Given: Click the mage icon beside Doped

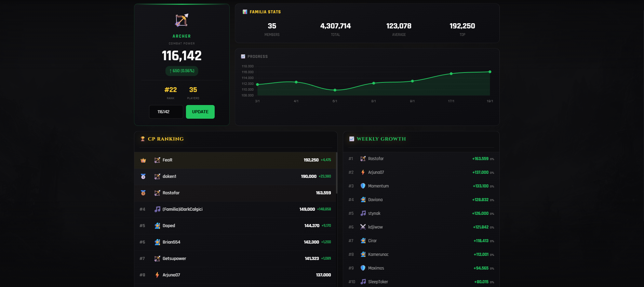Looking at the screenshot, I should point(157,226).
